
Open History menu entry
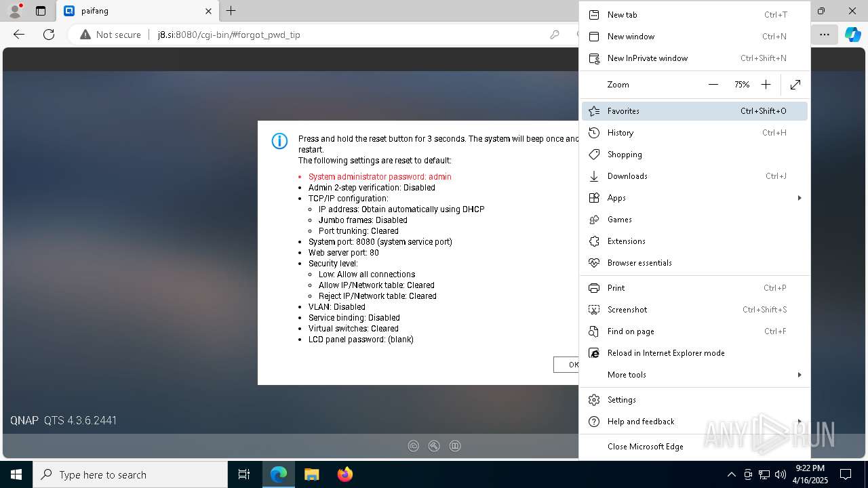pos(694,133)
